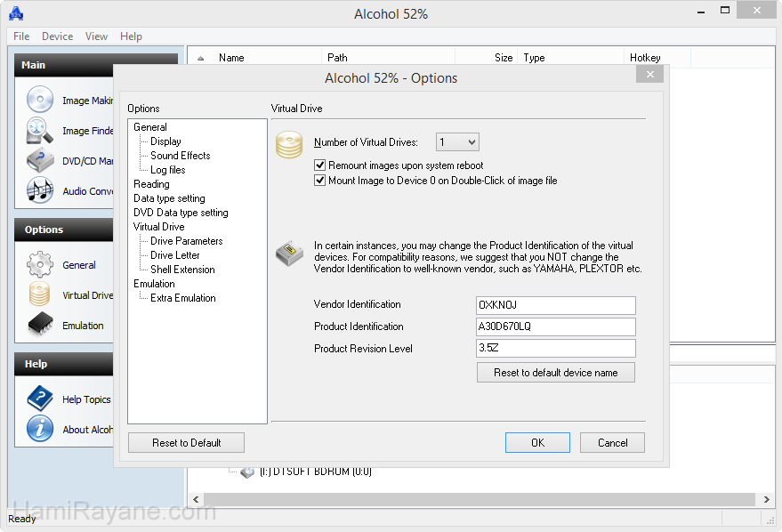
Task: Maximize the Alcohol 52% main window
Action: [x=725, y=11]
